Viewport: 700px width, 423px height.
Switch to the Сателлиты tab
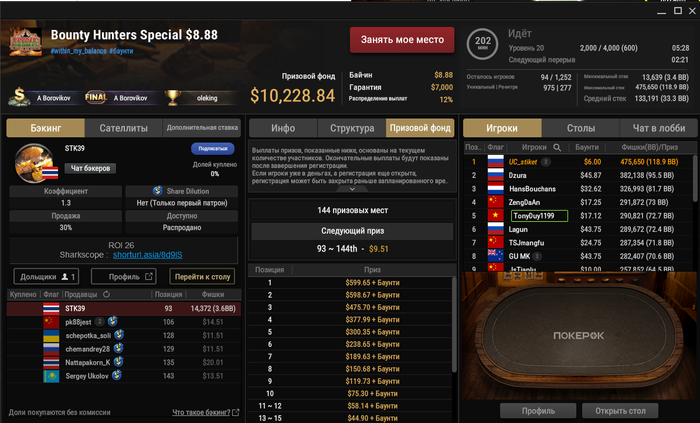[124, 128]
